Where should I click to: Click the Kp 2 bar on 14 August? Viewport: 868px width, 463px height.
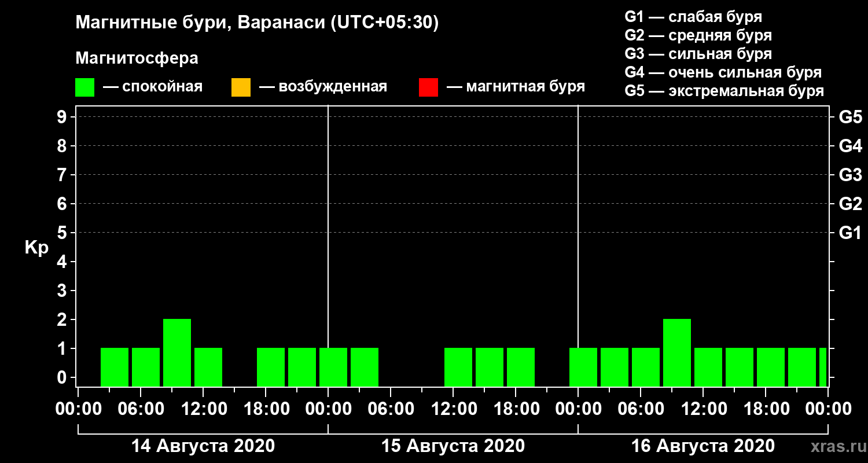(177, 352)
